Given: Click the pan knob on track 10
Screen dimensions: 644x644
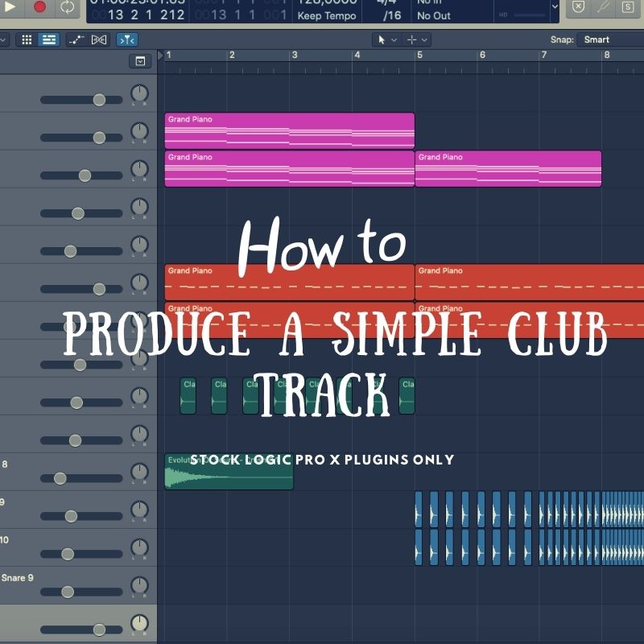Looking at the screenshot, I should [139, 547].
